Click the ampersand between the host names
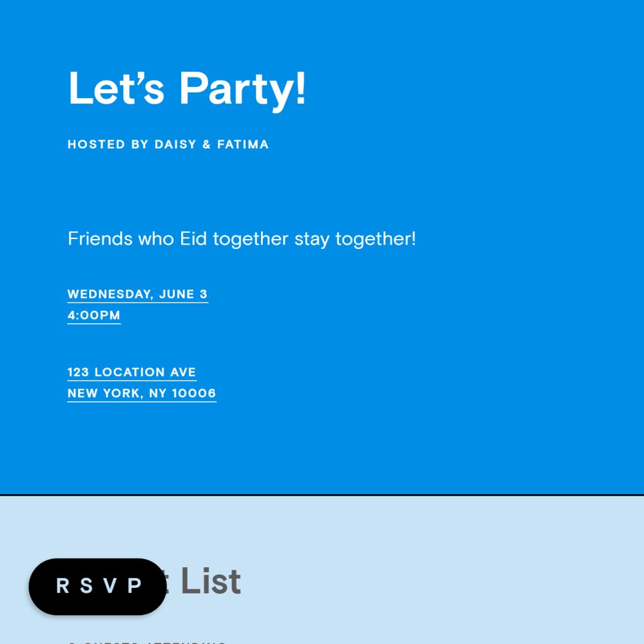 [206, 144]
